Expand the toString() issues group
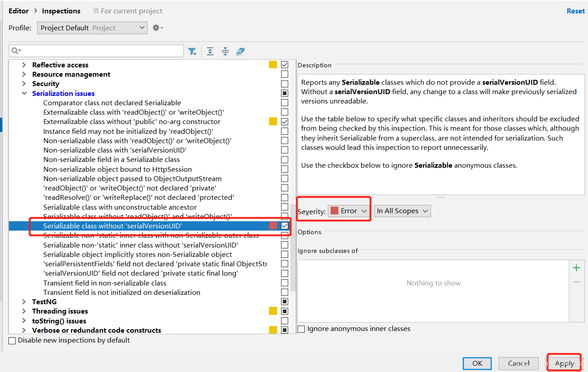 [24, 321]
